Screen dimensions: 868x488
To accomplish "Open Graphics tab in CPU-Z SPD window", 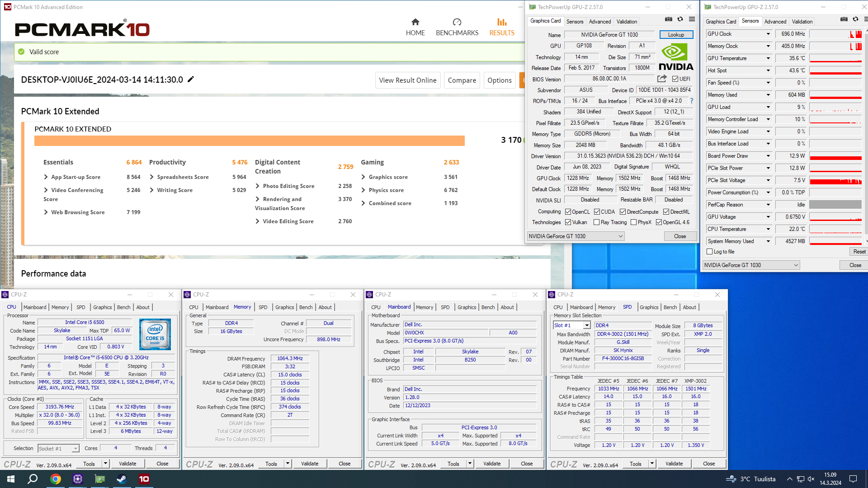I will point(649,307).
